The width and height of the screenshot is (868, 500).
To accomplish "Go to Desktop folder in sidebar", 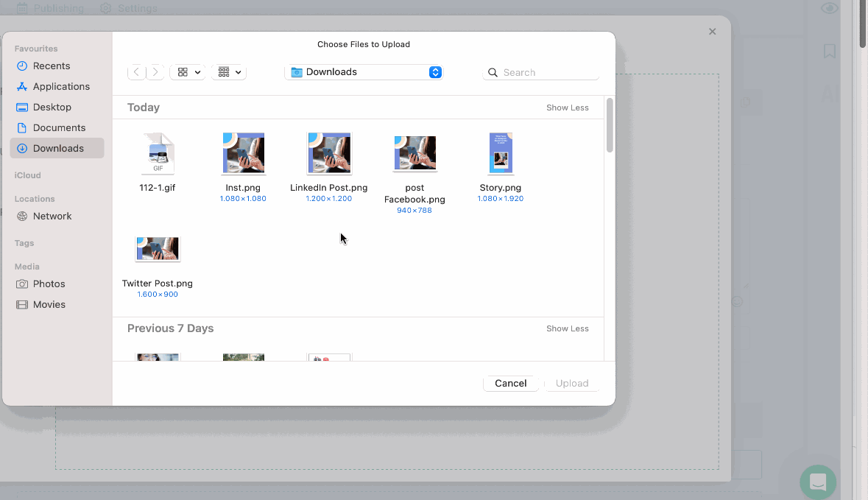I will click(52, 107).
